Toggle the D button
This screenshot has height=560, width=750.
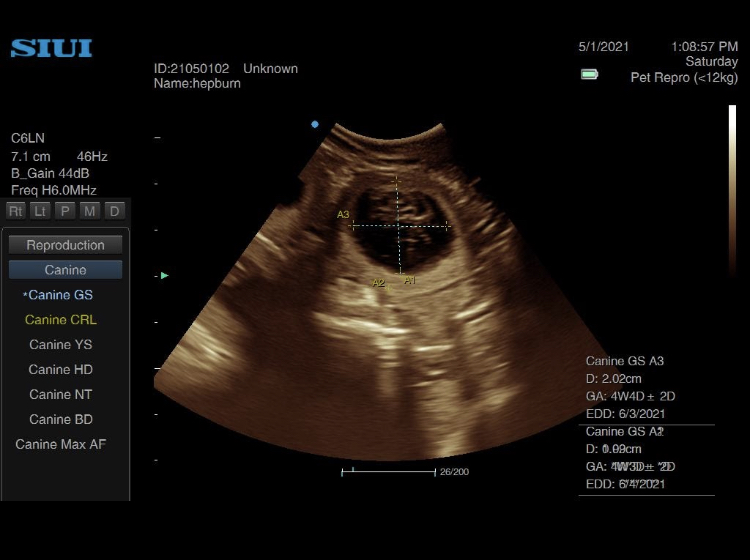point(115,210)
